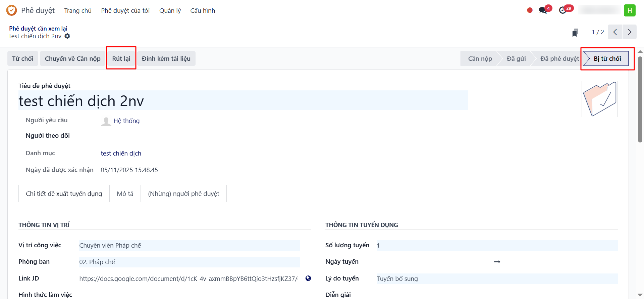Click the bookmark icon near the pager

(x=575, y=33)
